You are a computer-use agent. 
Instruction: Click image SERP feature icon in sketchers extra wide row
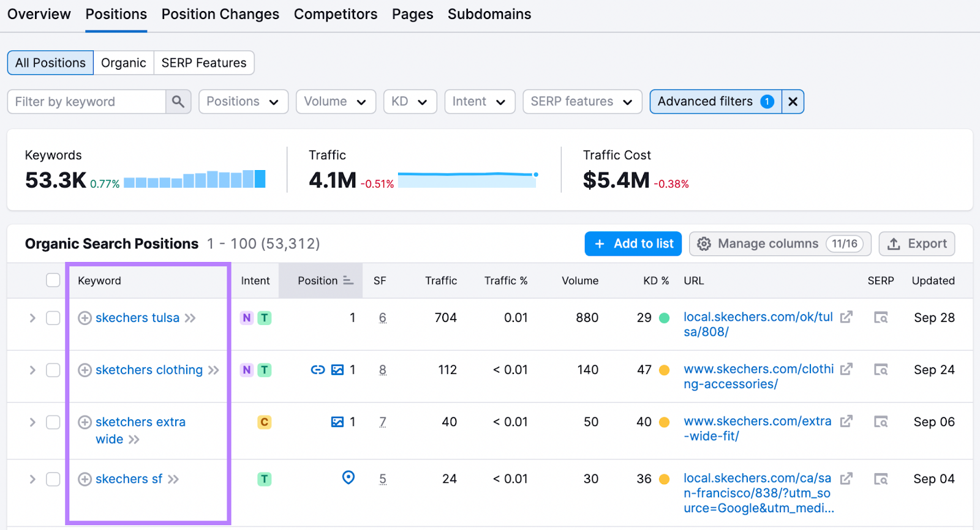pyautogui.click(x=337, y=422)
